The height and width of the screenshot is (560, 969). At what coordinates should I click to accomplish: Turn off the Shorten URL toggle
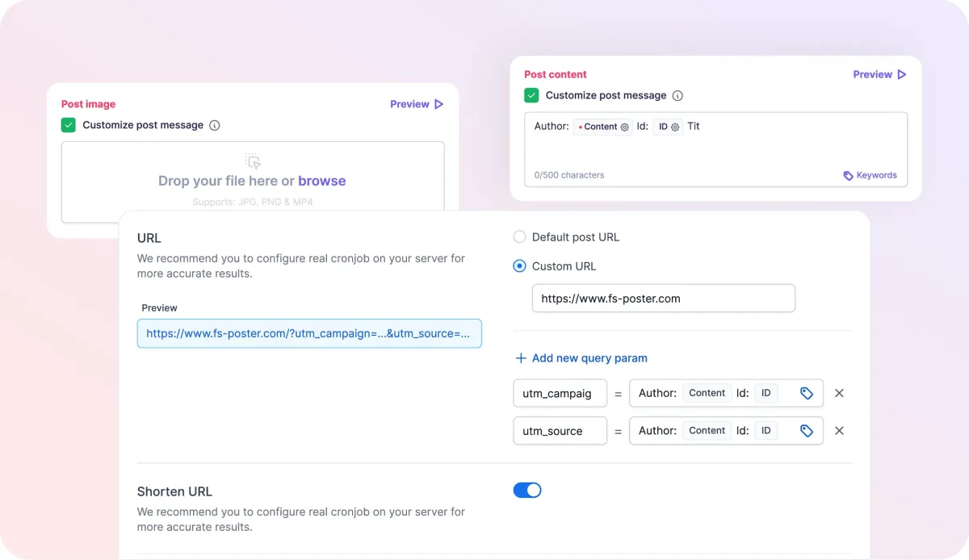pyautogui.click(x=527, y=490)
